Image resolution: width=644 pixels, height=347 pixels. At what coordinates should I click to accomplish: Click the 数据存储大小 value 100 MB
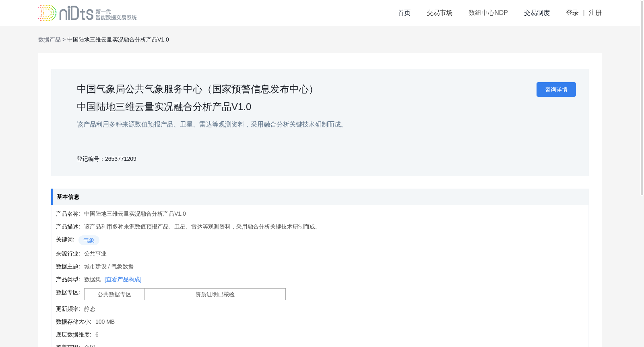(105, 322)
